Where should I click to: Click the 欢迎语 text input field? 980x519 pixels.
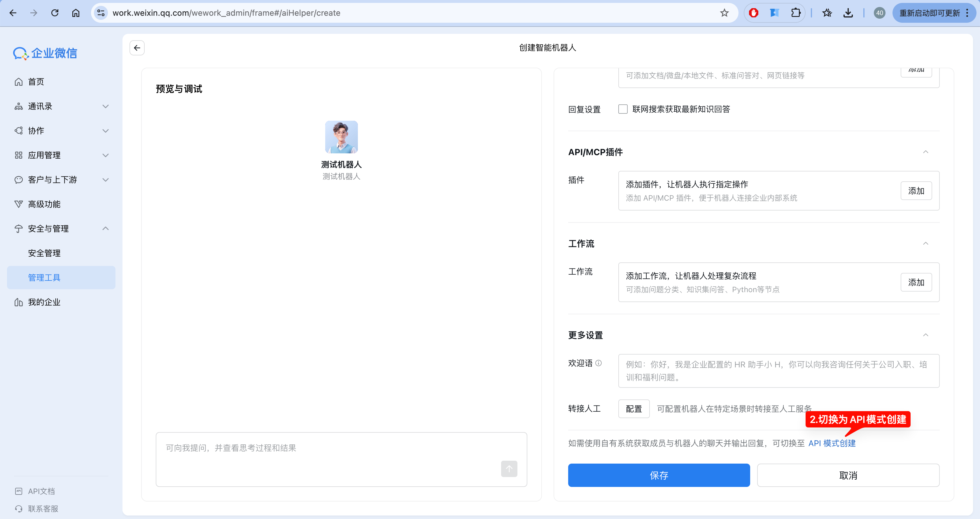(779, 371)
